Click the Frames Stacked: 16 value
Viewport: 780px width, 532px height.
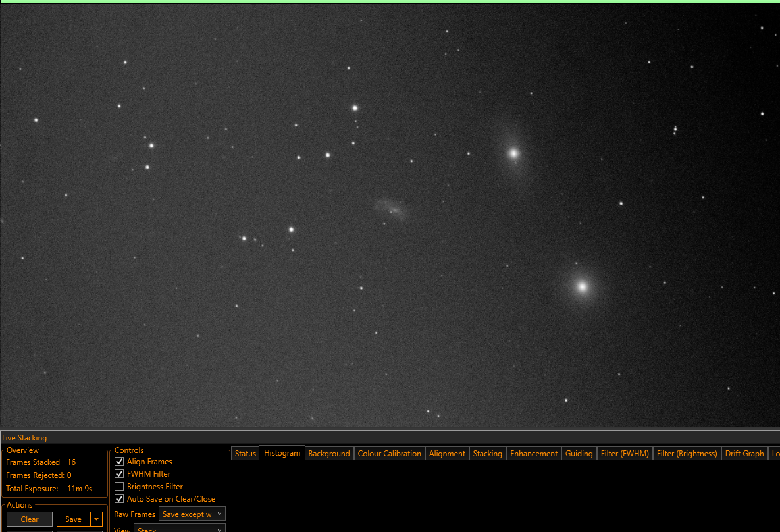(x=72, y=462)
